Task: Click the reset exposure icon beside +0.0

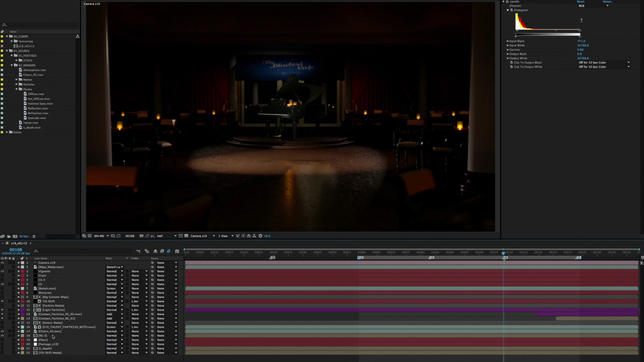Action: tap(260, 236)
